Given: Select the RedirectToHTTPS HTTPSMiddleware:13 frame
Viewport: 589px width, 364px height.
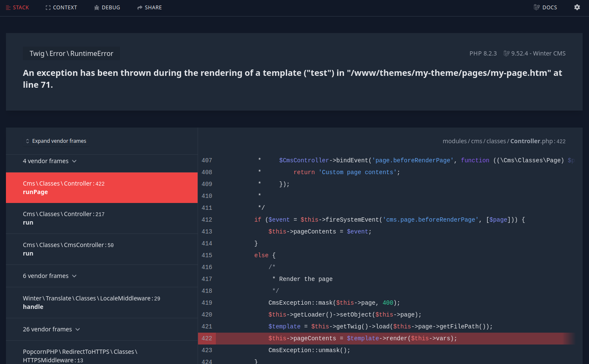Looking at the screenshot, I should coord(102,353).
